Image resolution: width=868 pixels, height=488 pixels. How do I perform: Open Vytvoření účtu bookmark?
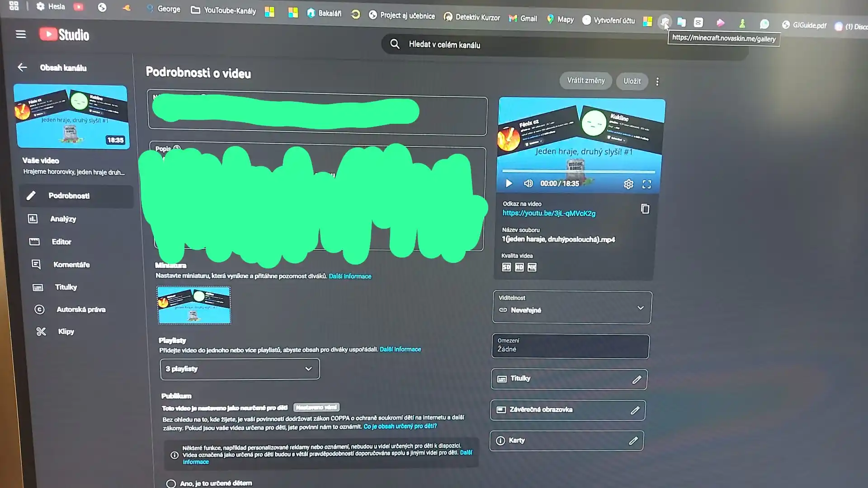pyautogui.click(x=609, y=20)
